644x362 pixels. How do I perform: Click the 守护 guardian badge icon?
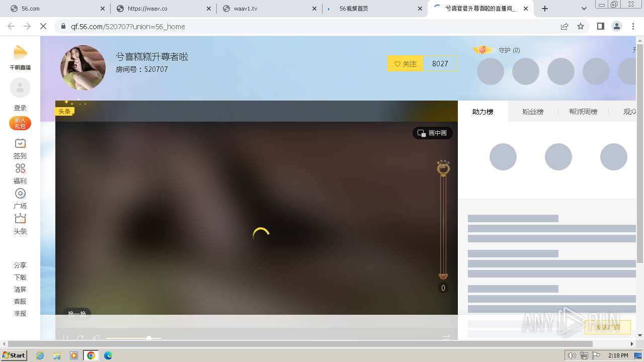click(x=483, y=49)
